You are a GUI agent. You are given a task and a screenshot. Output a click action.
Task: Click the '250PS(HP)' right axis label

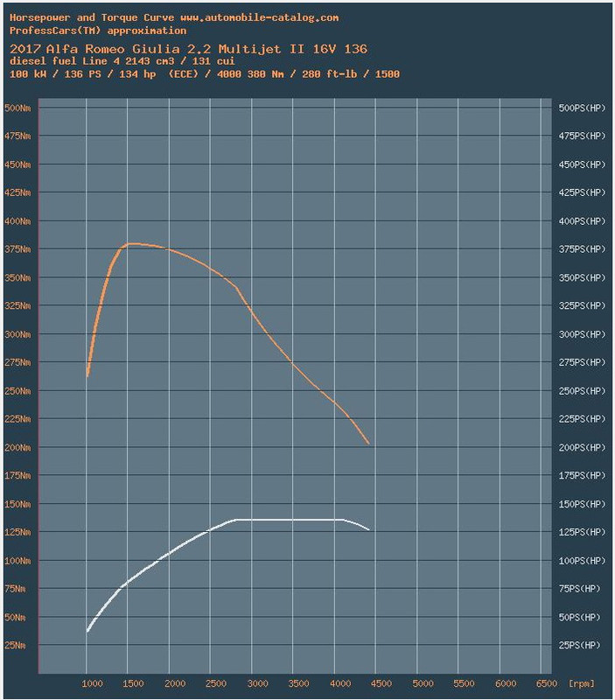coord(582,391)
